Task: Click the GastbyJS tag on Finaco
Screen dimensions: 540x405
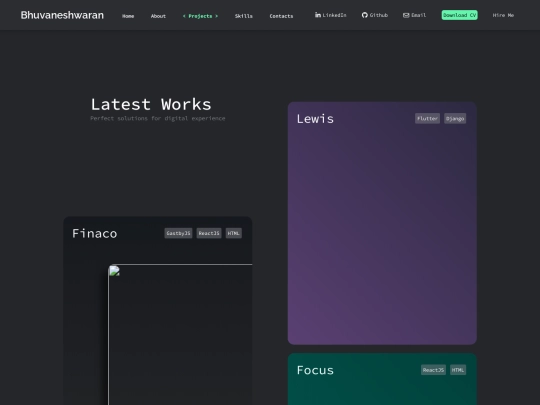Action: (x=178, y=233)
